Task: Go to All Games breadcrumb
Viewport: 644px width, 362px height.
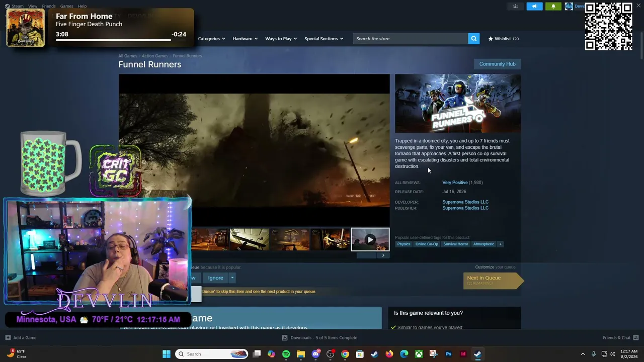Action: coord(128,56)
